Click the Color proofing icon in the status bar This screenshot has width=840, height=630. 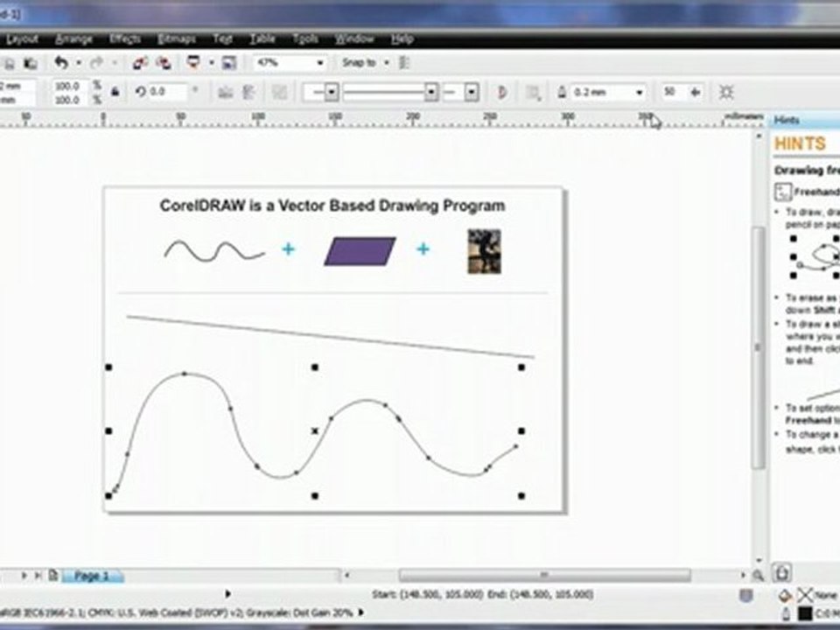click(x=745, y=595)
